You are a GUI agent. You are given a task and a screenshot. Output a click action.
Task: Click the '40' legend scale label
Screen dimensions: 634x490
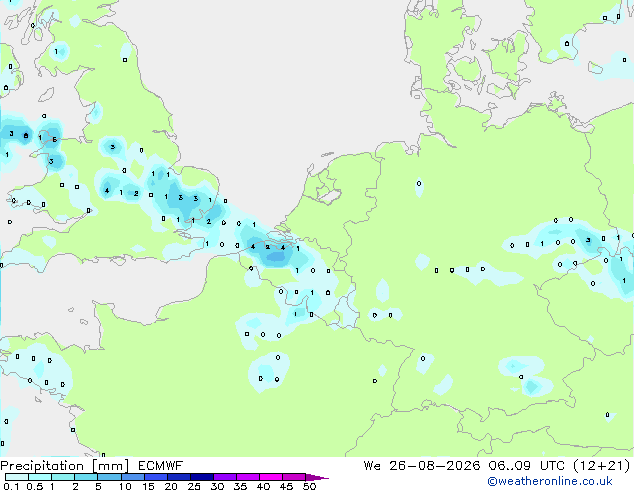click(x=263, y=486)
